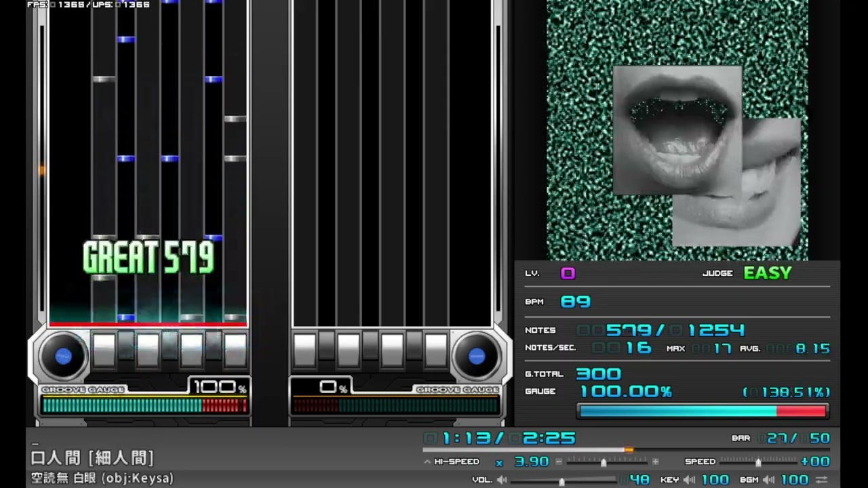Click the hi-speed minus button

point(559,462)
